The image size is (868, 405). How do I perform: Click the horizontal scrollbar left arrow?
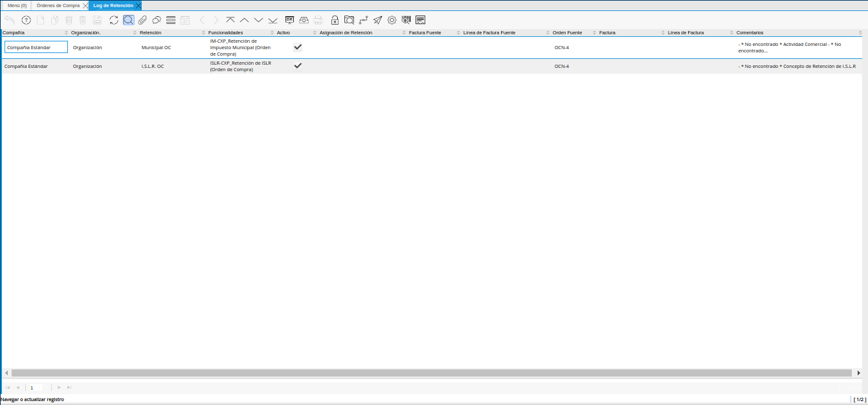[x=6, y=373]
